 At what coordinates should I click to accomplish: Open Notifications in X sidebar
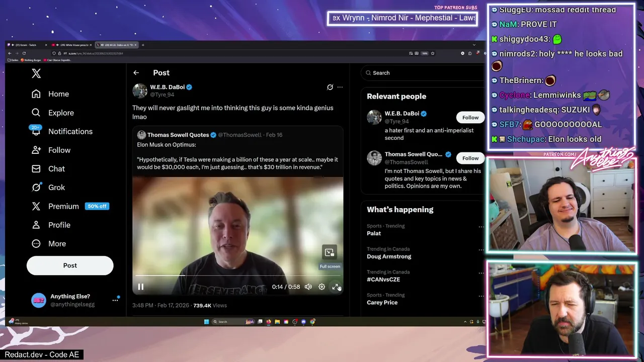tap(62, 131)
